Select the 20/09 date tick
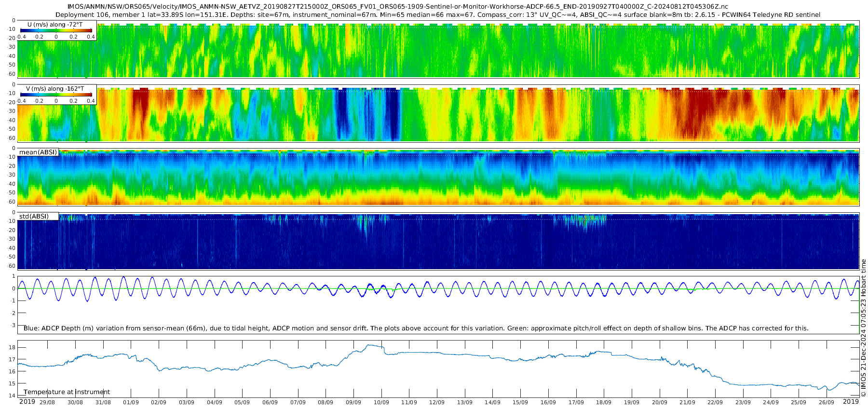868x410 pixels. (660, 403)
